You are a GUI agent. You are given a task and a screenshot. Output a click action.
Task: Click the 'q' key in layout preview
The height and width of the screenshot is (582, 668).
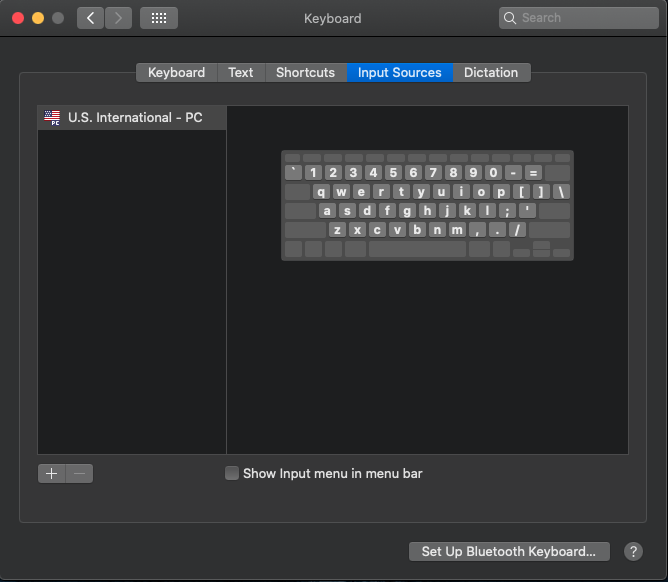point(321,192)
